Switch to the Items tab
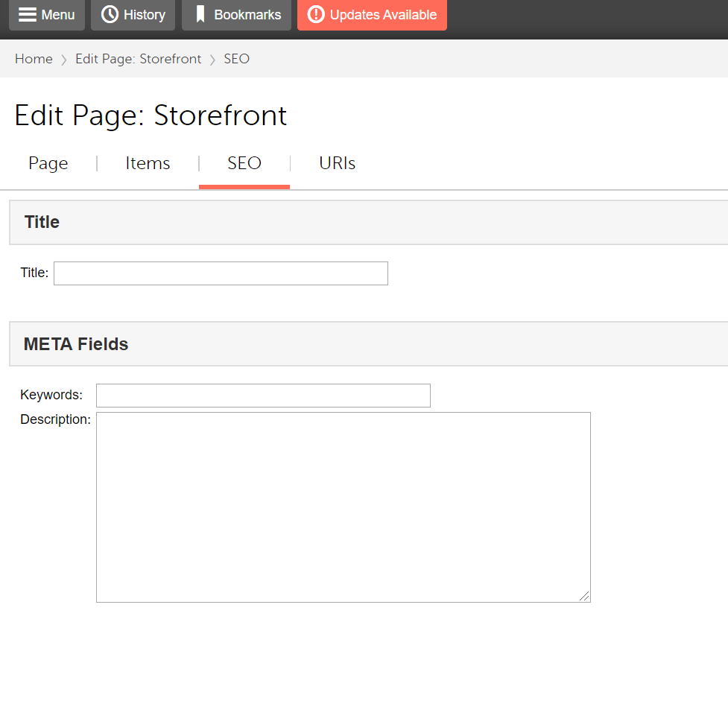 coord(148,163)
